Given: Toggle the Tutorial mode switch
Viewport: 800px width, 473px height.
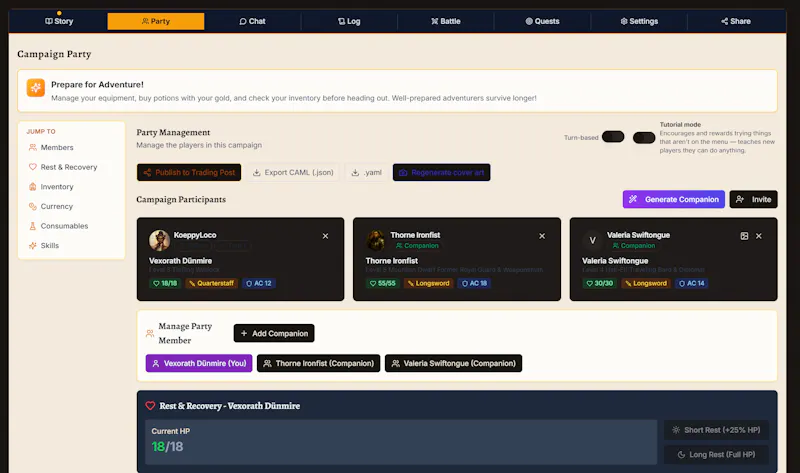Looking at the screenshot, I should 644,138.
